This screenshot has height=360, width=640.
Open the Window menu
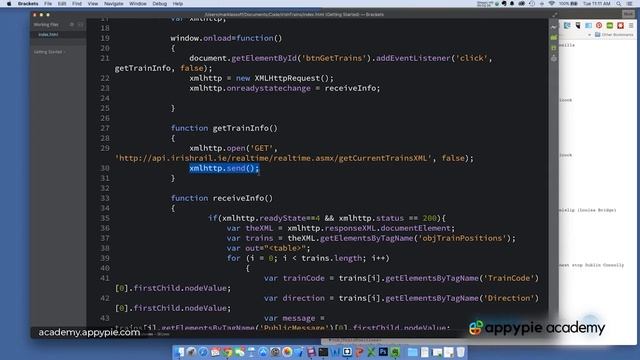[x=138, y=4]
